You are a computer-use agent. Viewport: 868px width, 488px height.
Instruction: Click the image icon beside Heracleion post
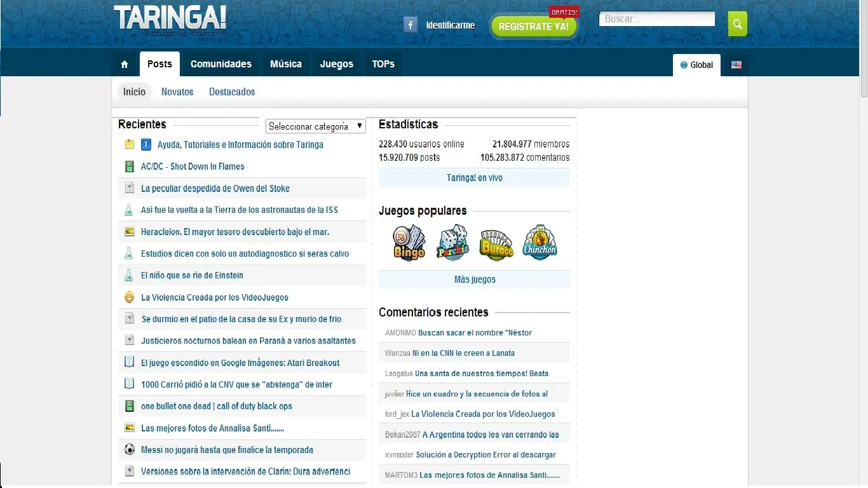click(130, 232)
